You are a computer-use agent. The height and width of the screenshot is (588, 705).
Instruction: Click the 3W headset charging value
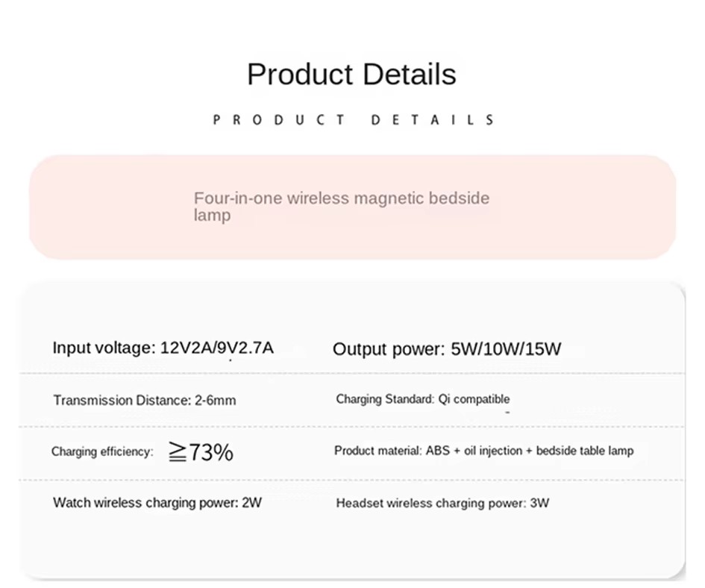[x=539, y=503]
